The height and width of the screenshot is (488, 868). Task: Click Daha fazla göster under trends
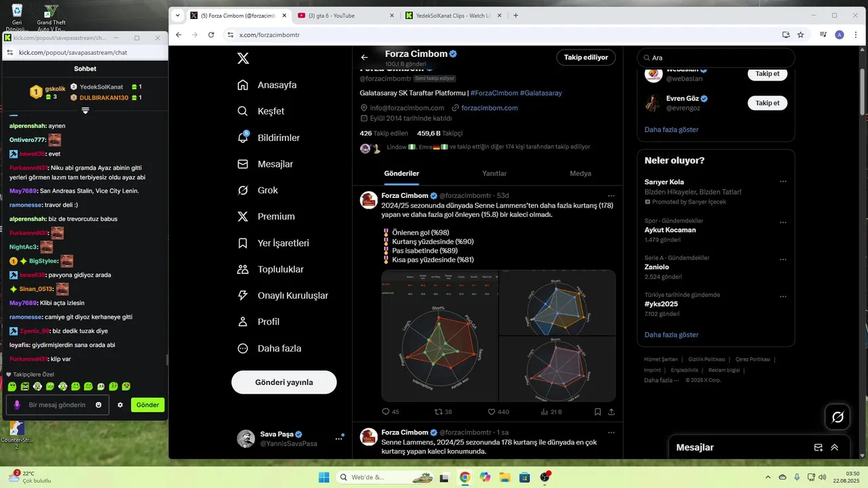(x=671, y=335)
